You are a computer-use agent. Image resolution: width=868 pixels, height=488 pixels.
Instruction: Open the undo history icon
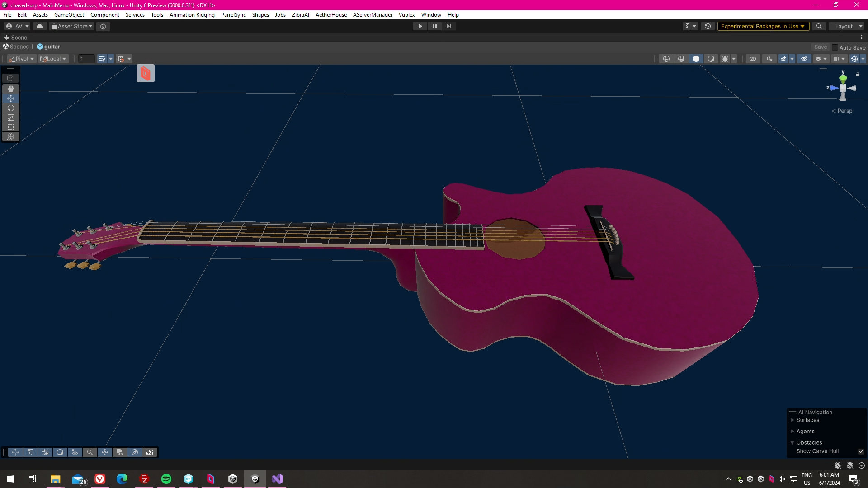(x=708, y=26)
